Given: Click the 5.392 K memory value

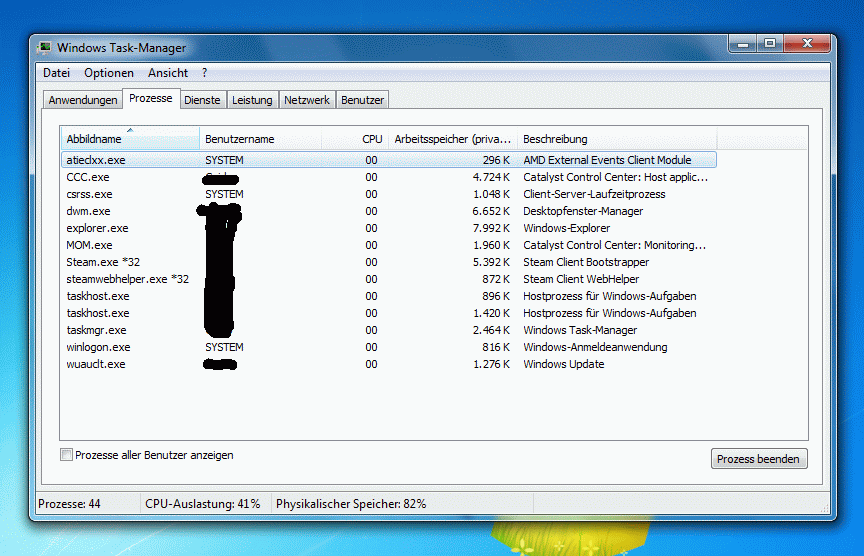Looking at the screenshot, I should (491, 262).
